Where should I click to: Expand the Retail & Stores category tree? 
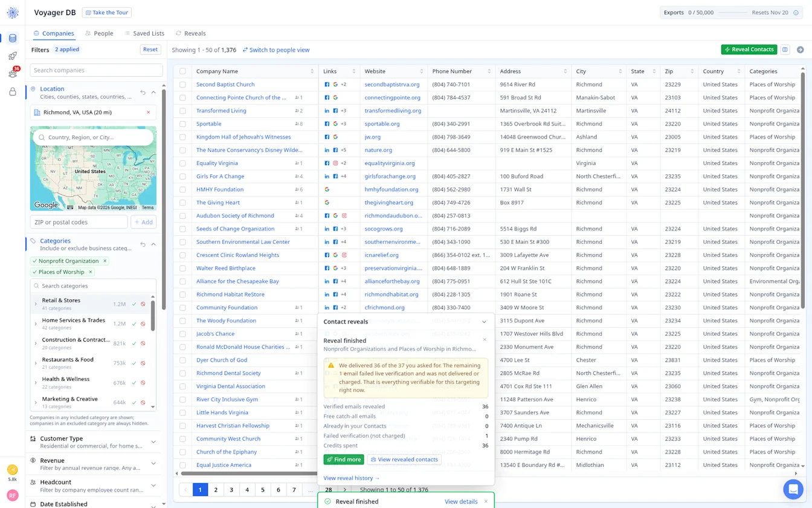click(x=36, y=304)
